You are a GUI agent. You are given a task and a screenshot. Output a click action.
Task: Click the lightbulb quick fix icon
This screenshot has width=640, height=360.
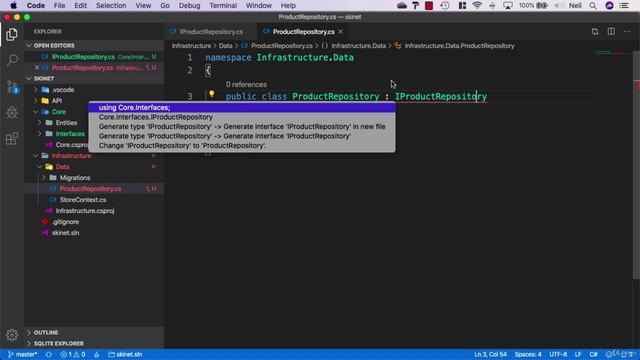(211, 94)
